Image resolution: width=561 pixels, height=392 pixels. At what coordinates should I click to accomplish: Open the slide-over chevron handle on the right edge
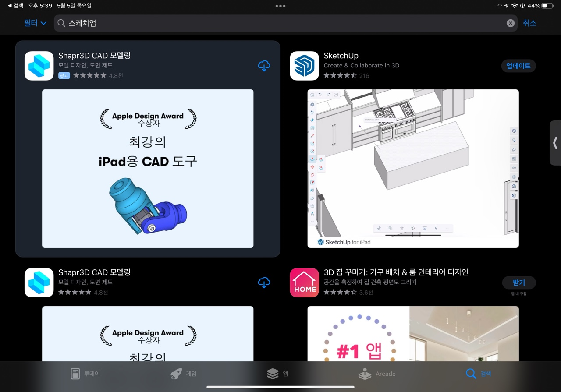(x=555, y=143)
